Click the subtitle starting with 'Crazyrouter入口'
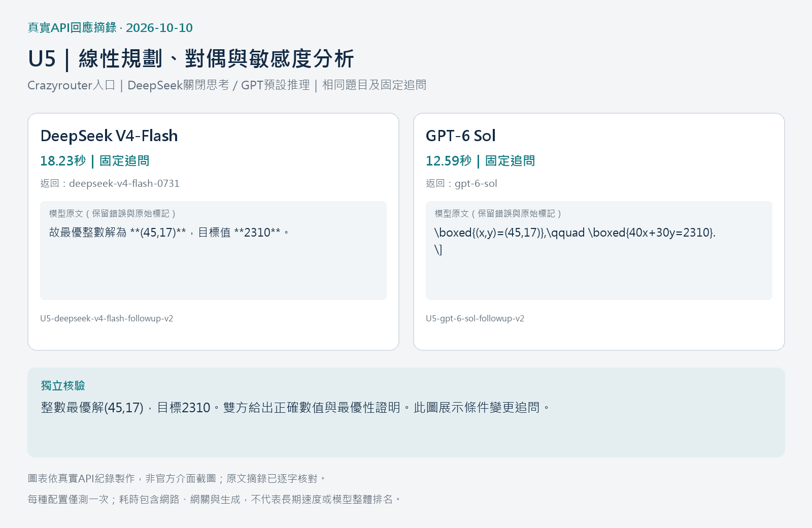812x528 pixels. [x=227, y=85]
